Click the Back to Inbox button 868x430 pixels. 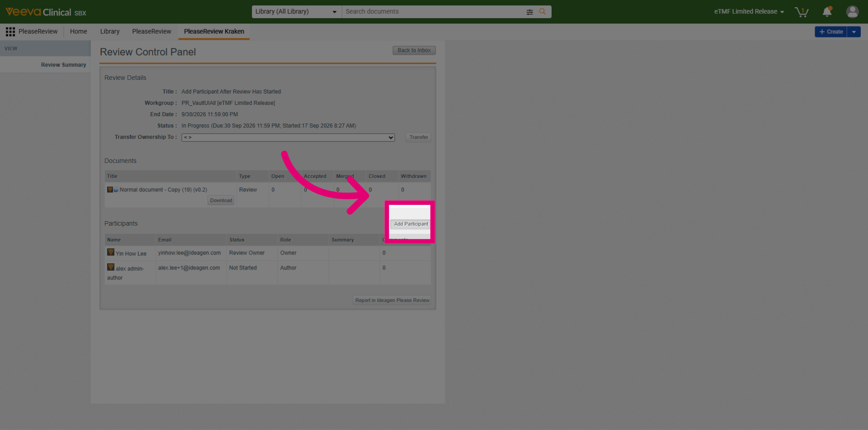[x=414, y=51]
